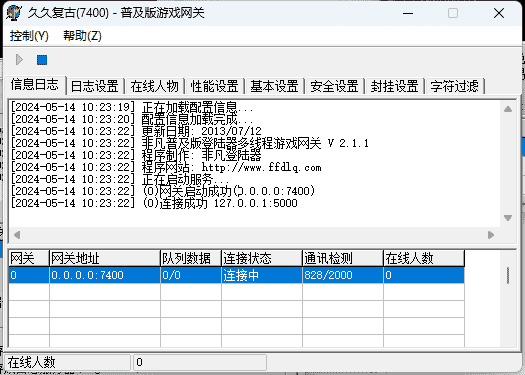Screen dimensions: 525x375
Task: Minimize the gateway window
Action: click(x=408, y=13)
